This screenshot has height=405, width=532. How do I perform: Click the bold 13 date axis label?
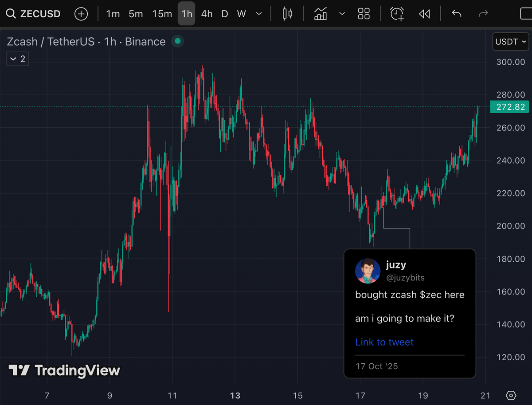[235, 396]
